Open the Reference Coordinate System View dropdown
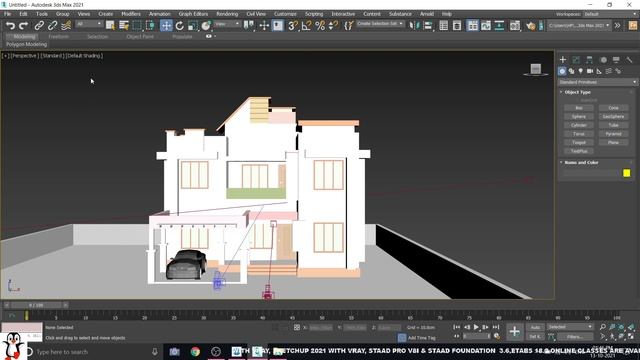 tap(227, 24)
